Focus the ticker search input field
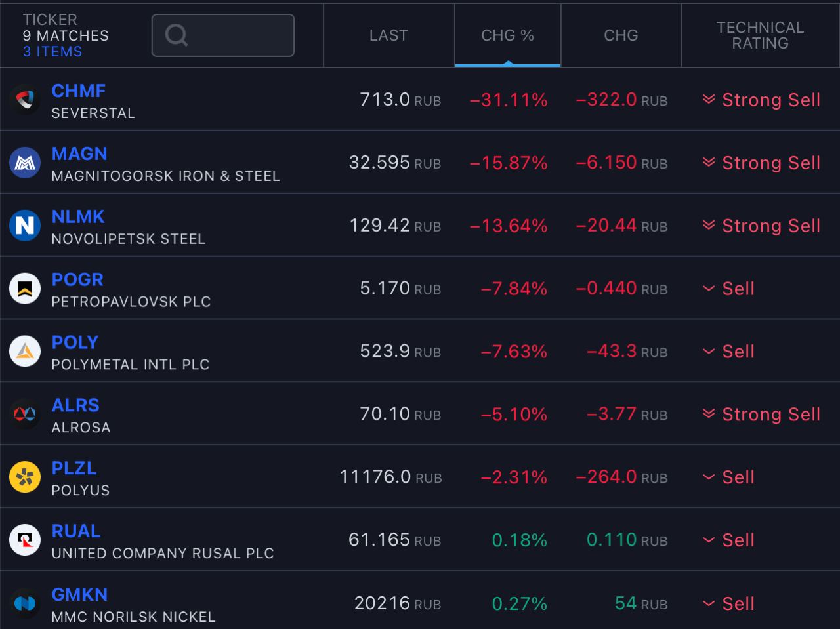Viewport: 840px width, 629px height. pos(223,35)
